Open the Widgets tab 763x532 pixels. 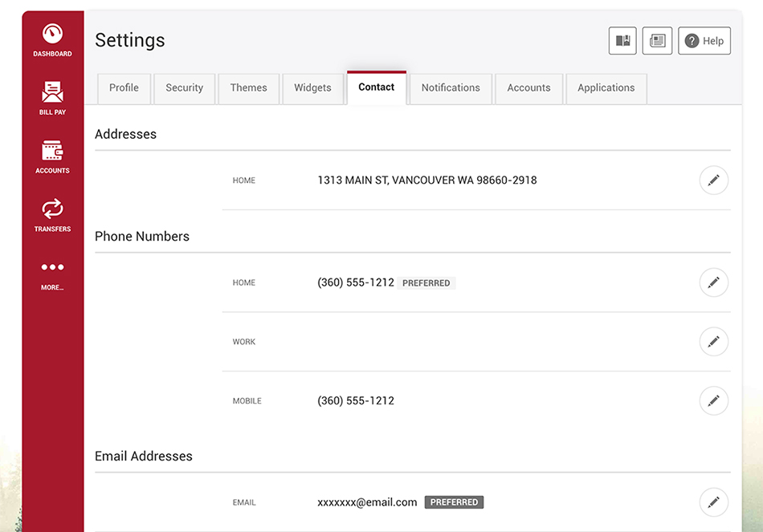(x=313, y=88)
